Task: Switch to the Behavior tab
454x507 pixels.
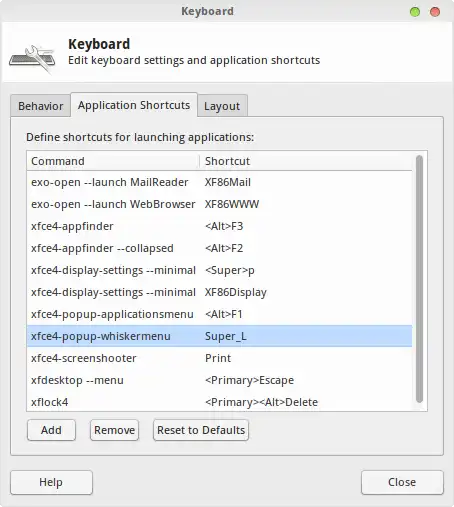Action: point(40,106)
